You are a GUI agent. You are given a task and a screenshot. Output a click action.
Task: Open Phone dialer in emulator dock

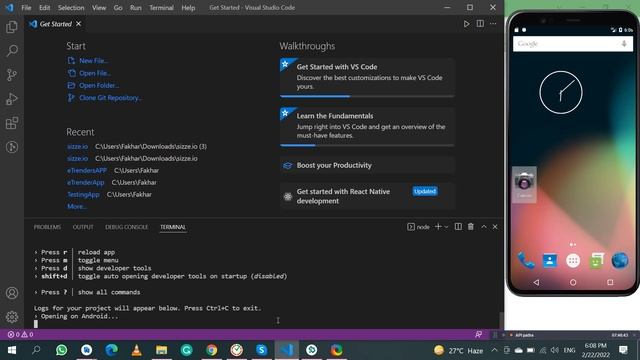tap(526, 260)
